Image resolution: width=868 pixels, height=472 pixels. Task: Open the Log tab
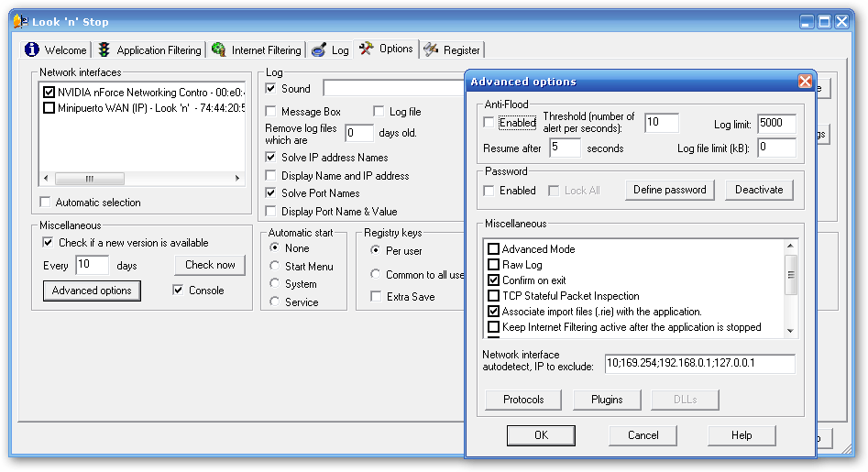(x=330, y=49)
